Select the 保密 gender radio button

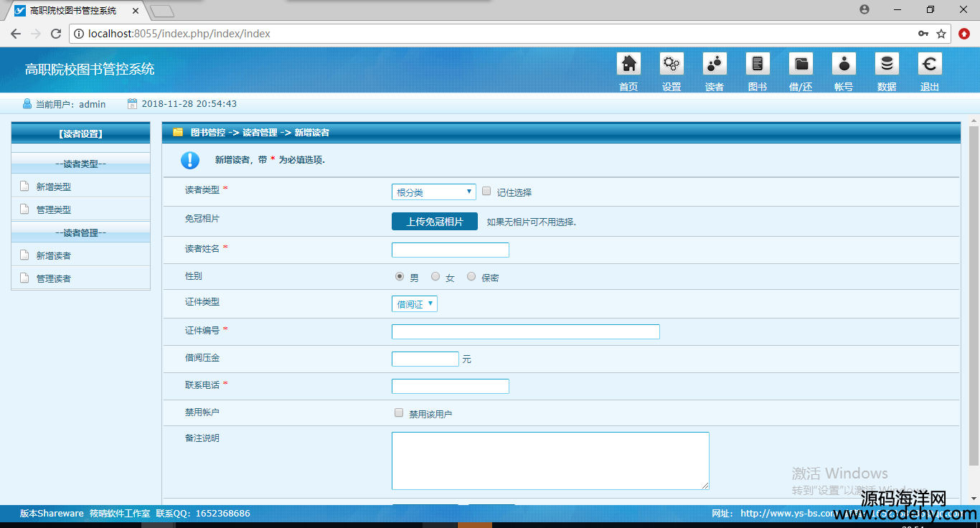click(x=471, y=276)
